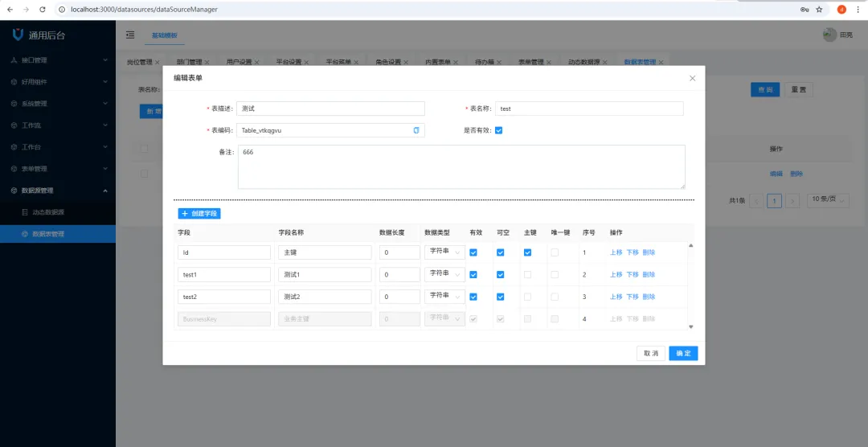Viewport: 868px width, 447px height.
Task: Click the 创建字段 button
Action: click(x=199, y=213)
